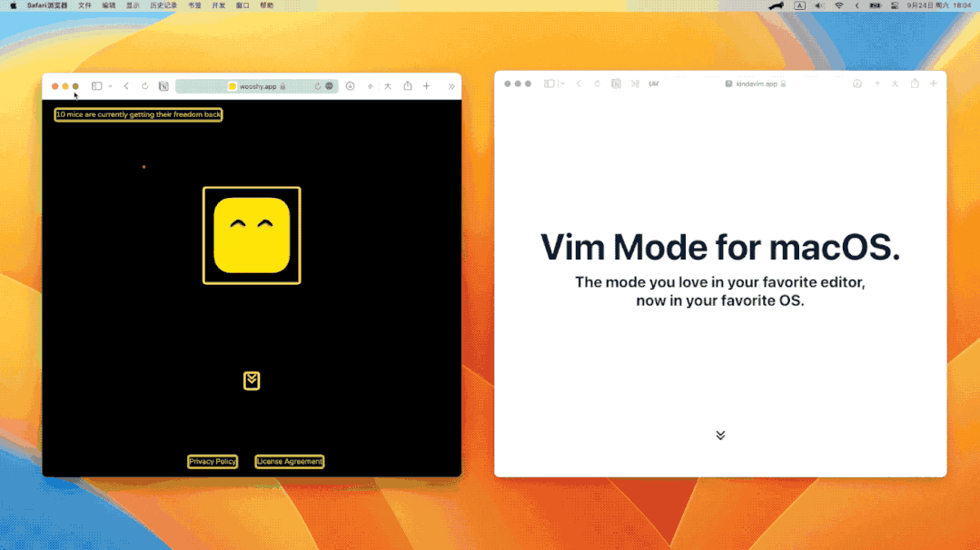
Task: Show downloads in the kindavim.app window
Action: coord(857,83)
